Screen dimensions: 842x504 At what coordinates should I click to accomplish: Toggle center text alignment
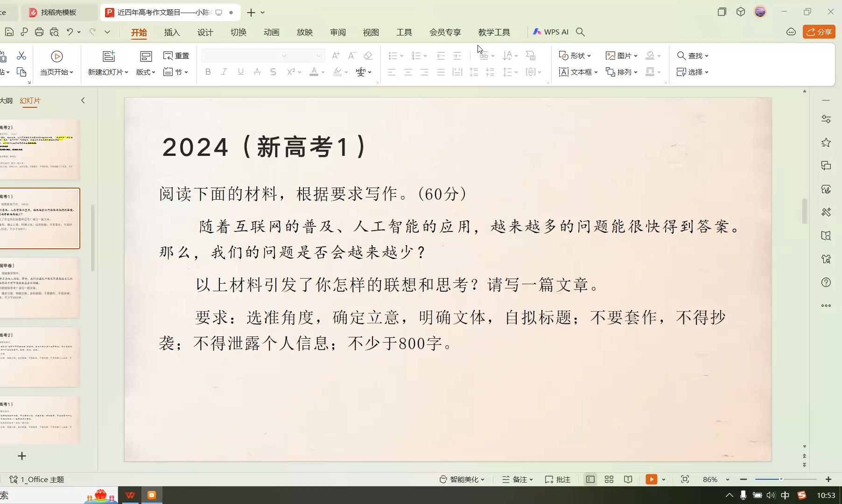(x=408, y=72)
